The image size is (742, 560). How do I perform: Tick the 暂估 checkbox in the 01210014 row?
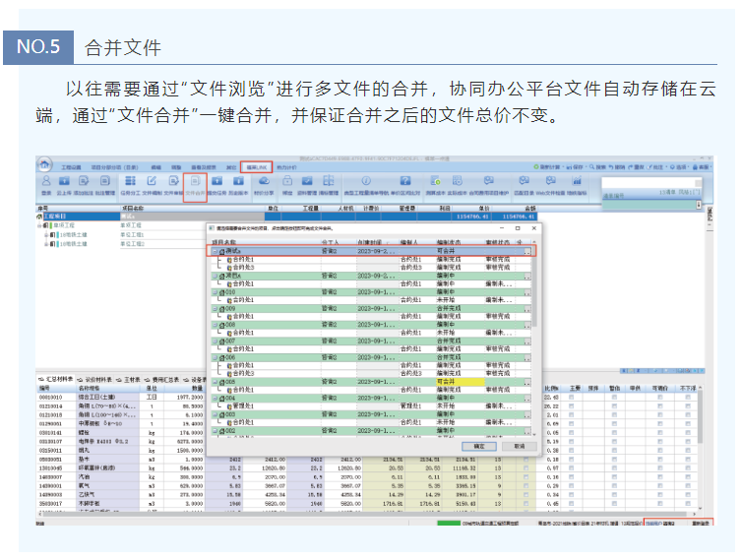tap(614, 406)
